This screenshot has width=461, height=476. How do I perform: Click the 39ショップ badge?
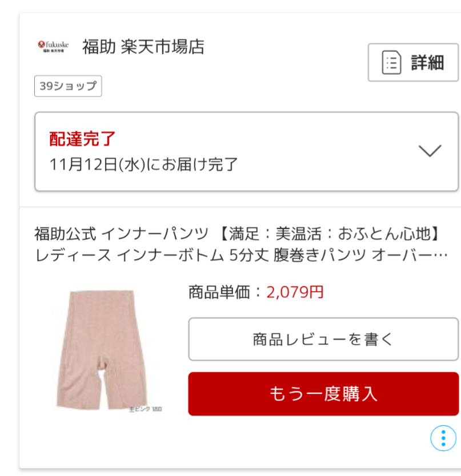68,86
